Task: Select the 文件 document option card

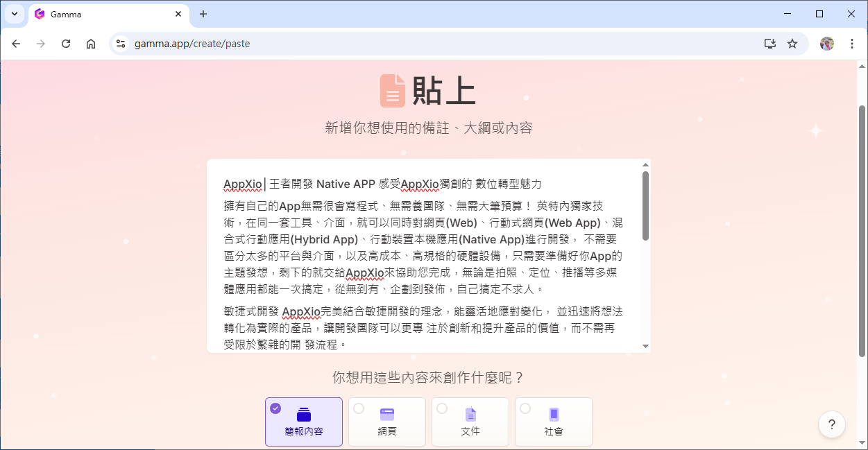Action: click(470, 422)
